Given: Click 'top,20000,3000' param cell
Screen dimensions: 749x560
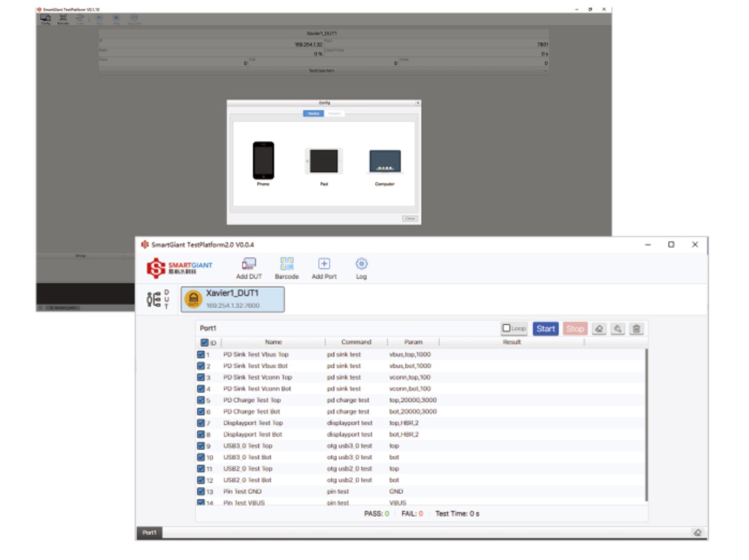Looking at the screenshot, I should tap(413, 400).
